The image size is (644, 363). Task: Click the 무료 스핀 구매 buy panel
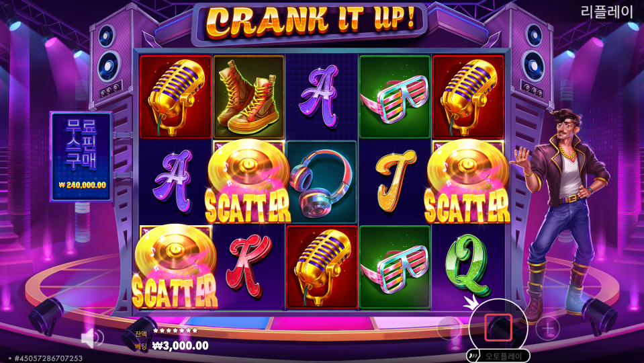point(81,156)
